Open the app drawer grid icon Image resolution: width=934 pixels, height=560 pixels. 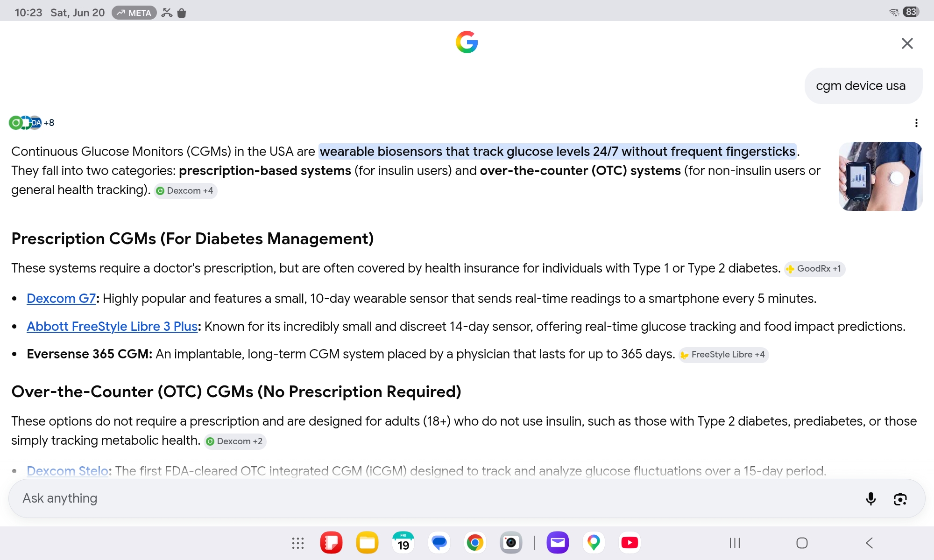tap(297, 543)
